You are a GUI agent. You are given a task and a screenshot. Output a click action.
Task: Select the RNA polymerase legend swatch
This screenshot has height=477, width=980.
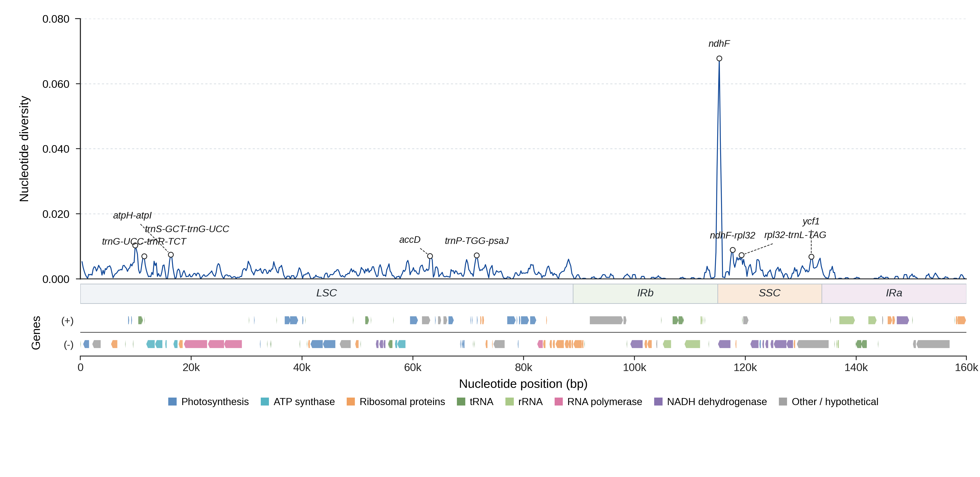pyautogui.click(x=558, y=402)
